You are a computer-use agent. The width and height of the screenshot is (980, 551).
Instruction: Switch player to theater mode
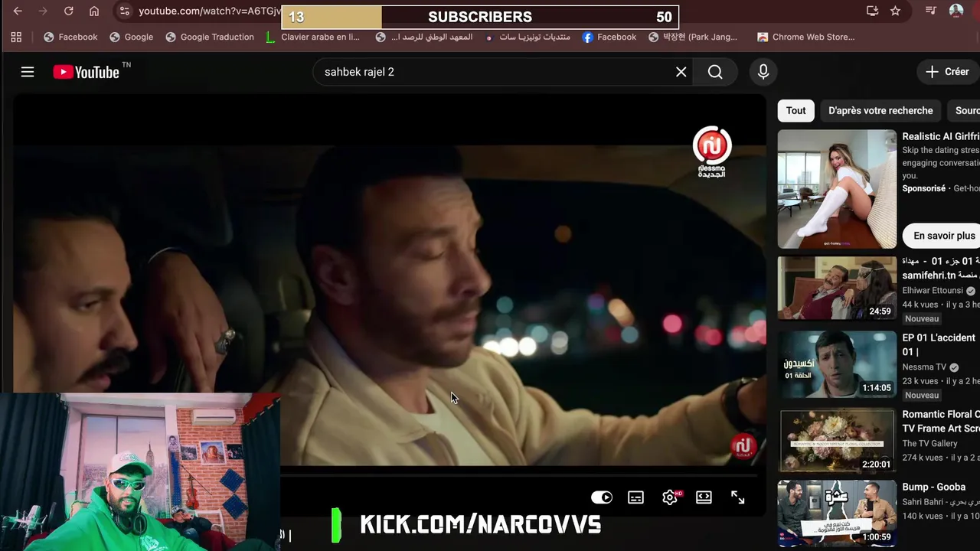tap(704, 497)
